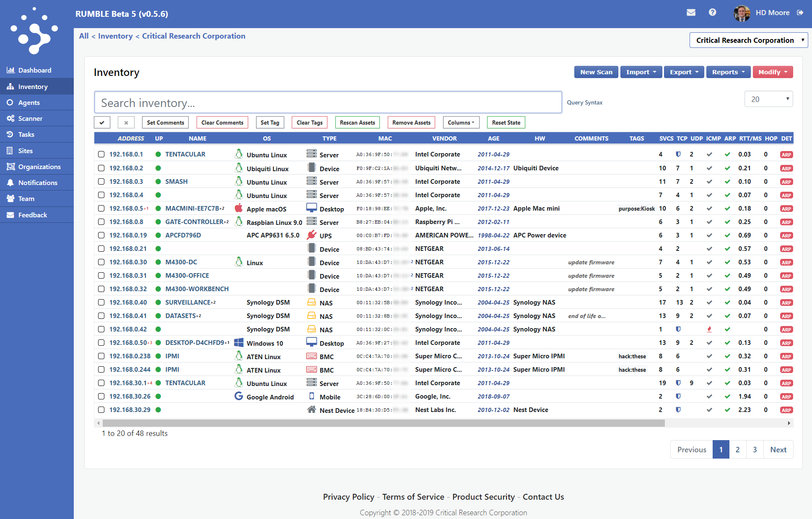Click the red ICMP warning icon on 192.168.0.42
Image resolution: width=812 pixels, height=519 pixels.
pyautogui.click(x=709, y=329)
